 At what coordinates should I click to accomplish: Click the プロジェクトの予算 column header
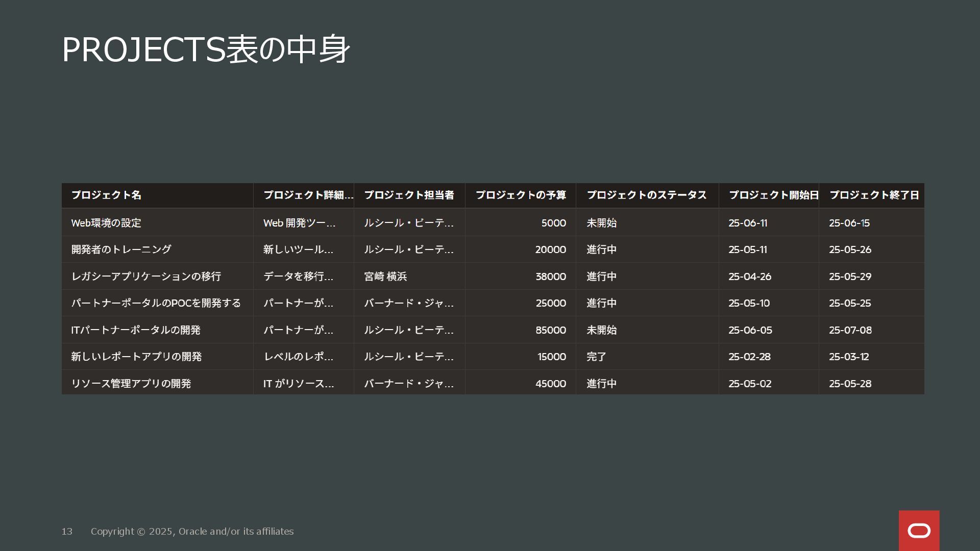(521, 195)
